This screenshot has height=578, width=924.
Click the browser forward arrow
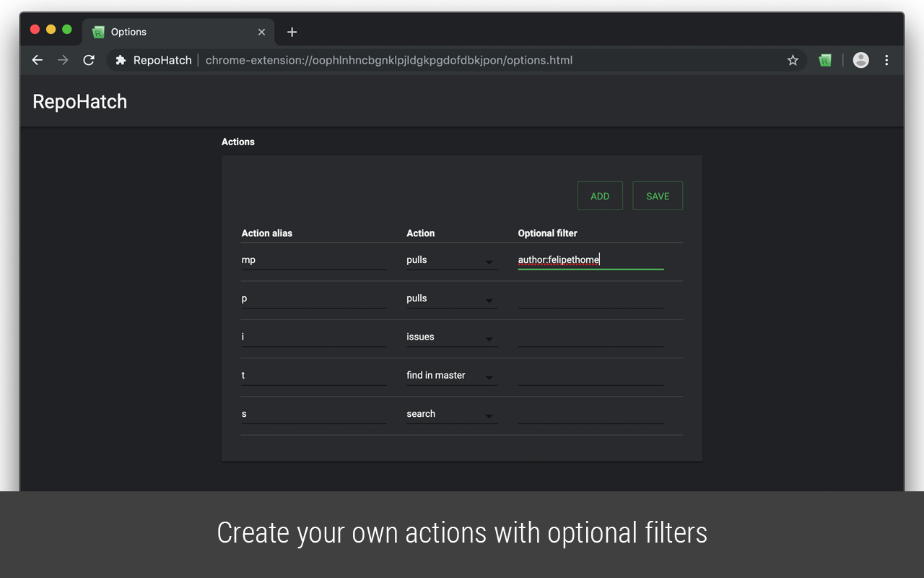click(x=63, y=61)
